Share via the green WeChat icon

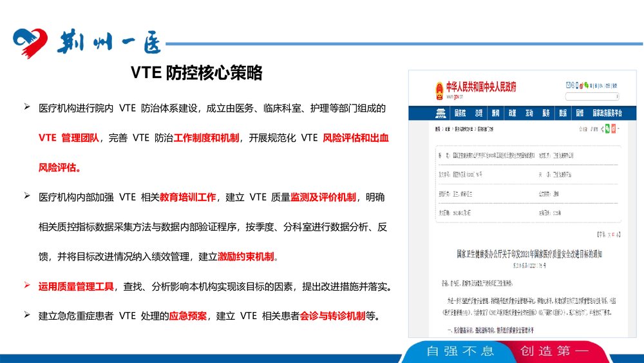pos(607,129)
